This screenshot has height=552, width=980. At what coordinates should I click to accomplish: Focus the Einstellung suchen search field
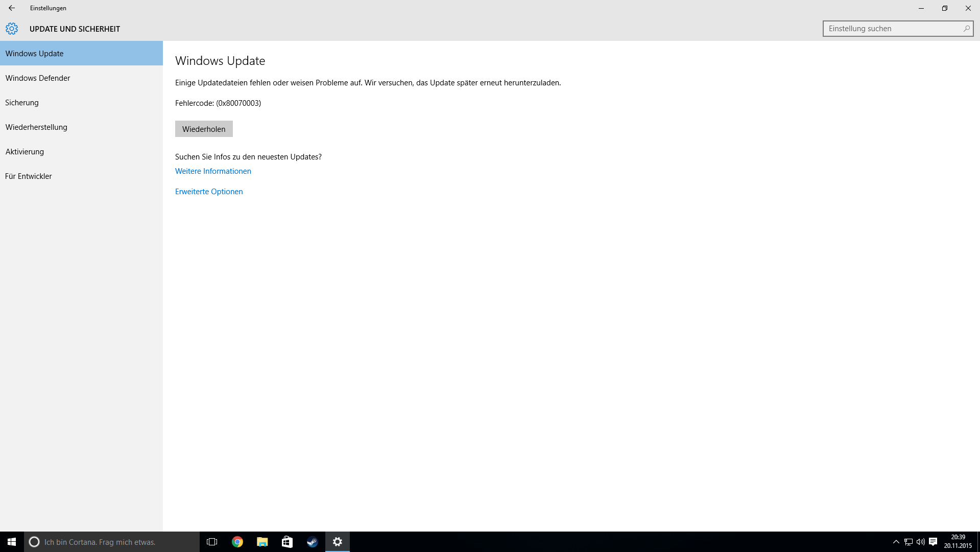898,29
